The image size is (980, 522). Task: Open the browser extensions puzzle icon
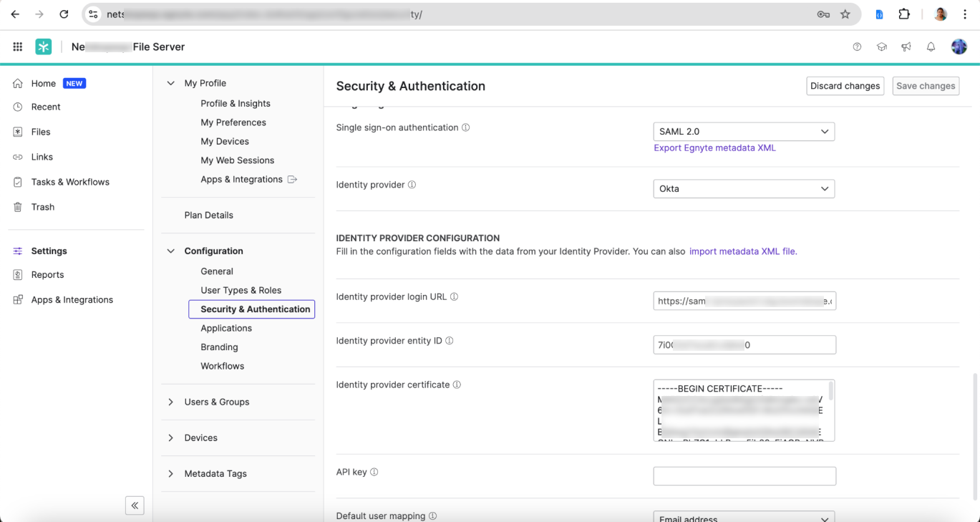click(904, 14)
